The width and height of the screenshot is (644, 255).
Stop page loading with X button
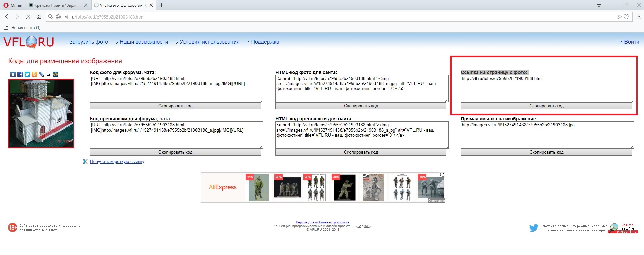[28, 17]
